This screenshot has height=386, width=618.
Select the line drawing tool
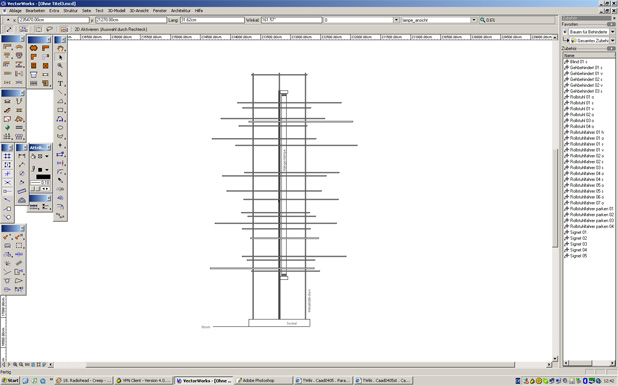60,93
